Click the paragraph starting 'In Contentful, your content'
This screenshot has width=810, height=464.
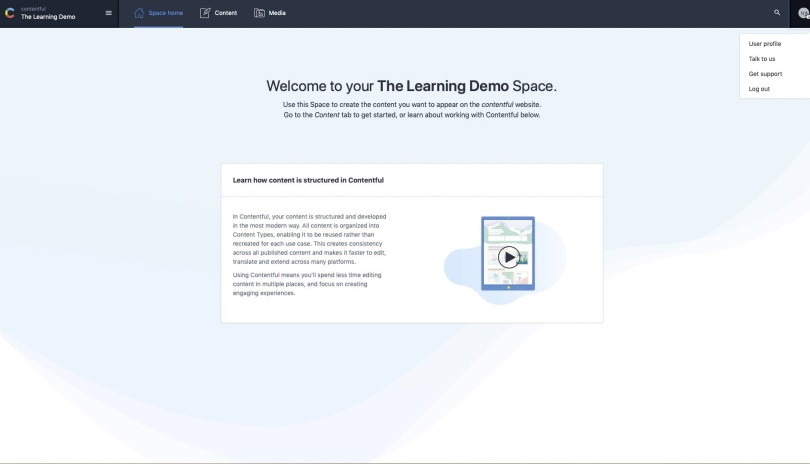pos(309,239)
